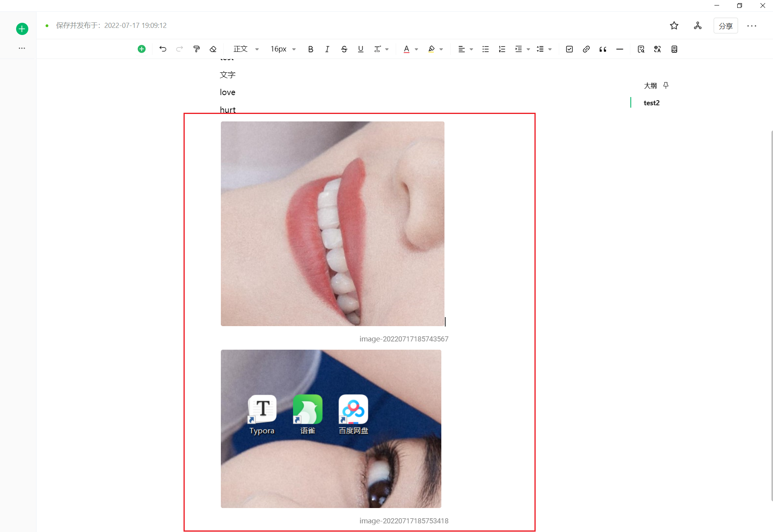Viewport: 773px width, 532px height.
Task: Insert a numbered list
Action: tap(502, 49)
